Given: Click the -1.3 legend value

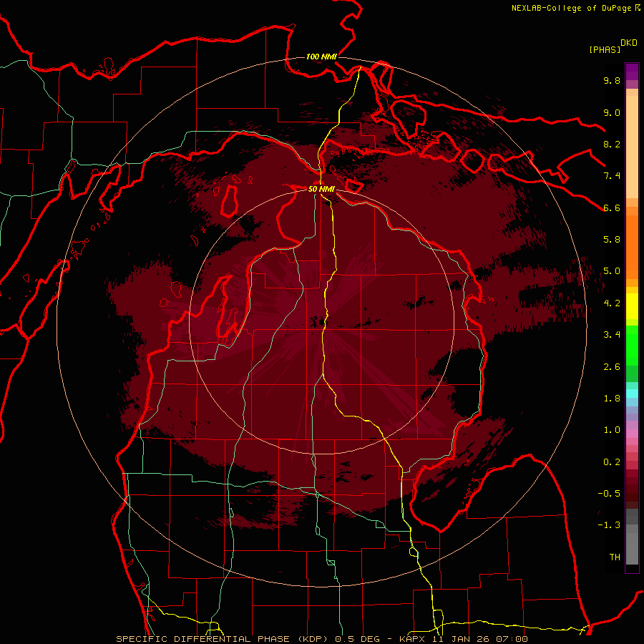Looking at the screenshot, I should point(609,525).
